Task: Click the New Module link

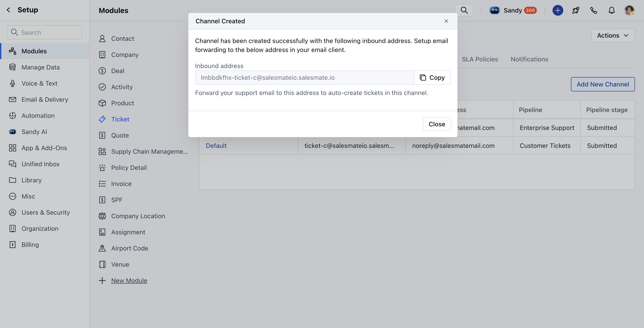Action: (x=129, y=281)
